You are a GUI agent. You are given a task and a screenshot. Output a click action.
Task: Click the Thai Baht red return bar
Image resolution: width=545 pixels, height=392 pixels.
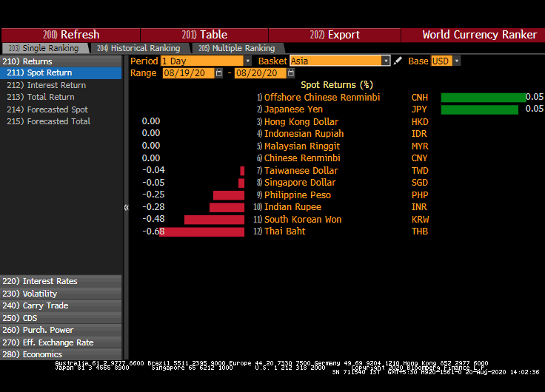(202, 232)
